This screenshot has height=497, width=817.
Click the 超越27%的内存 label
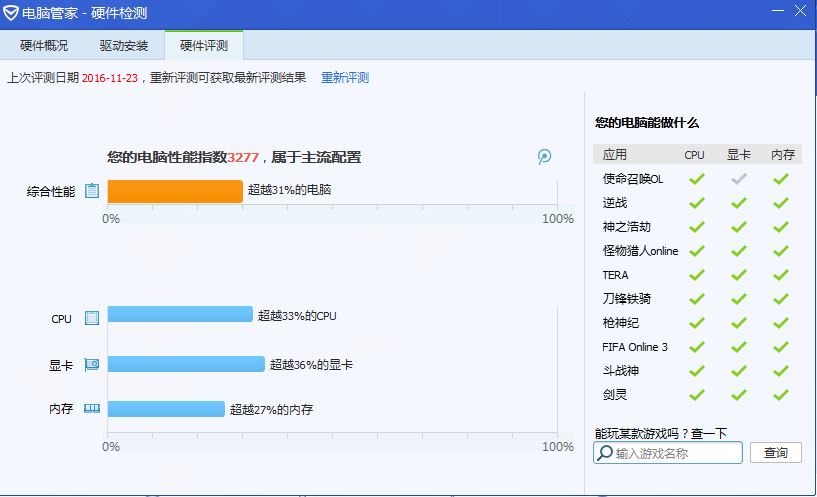[x=271, y=410]
